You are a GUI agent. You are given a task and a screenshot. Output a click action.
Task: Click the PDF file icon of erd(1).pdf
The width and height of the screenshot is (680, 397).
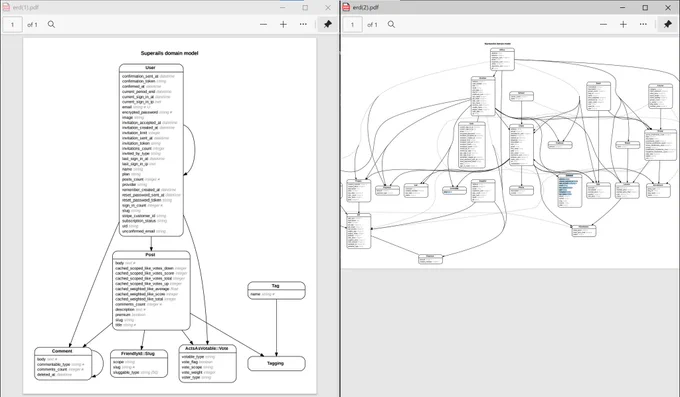[6, 7]
